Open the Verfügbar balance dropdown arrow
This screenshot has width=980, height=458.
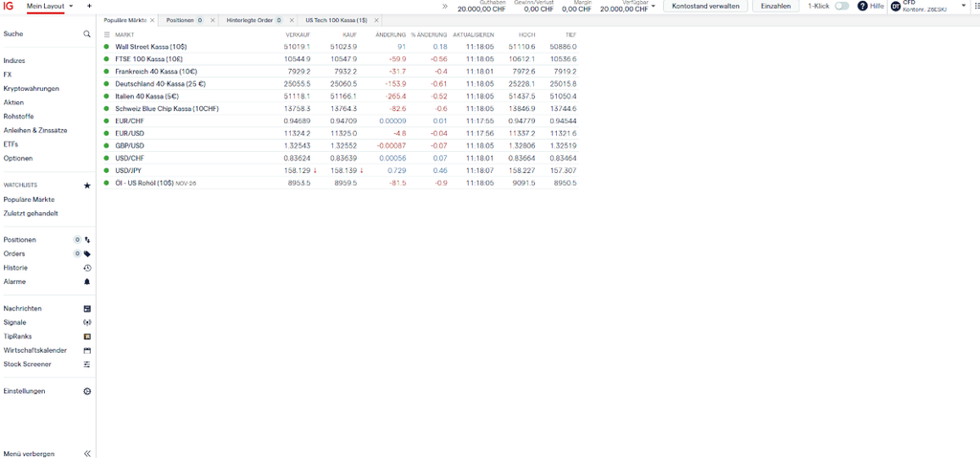[x=653, y=6]
